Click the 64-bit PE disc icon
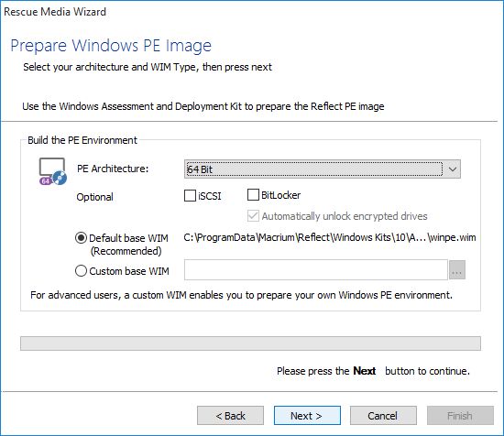The image size is (504, 436). pyautogui.click(x=53, y=171)
